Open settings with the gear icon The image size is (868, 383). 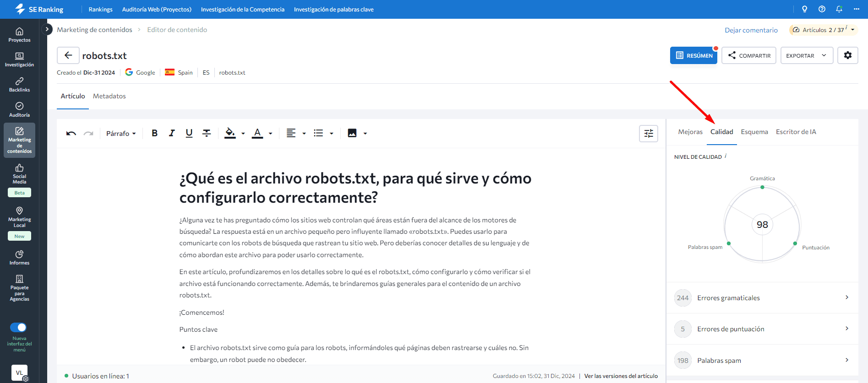pyautogui.click(x=848, y=55)
